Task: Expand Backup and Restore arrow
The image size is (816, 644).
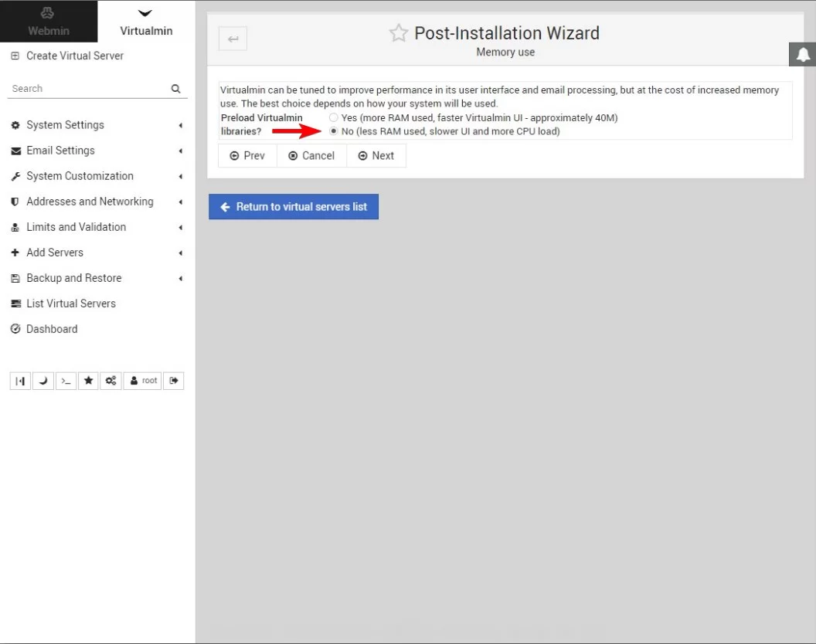Action: tap(181, 278)
